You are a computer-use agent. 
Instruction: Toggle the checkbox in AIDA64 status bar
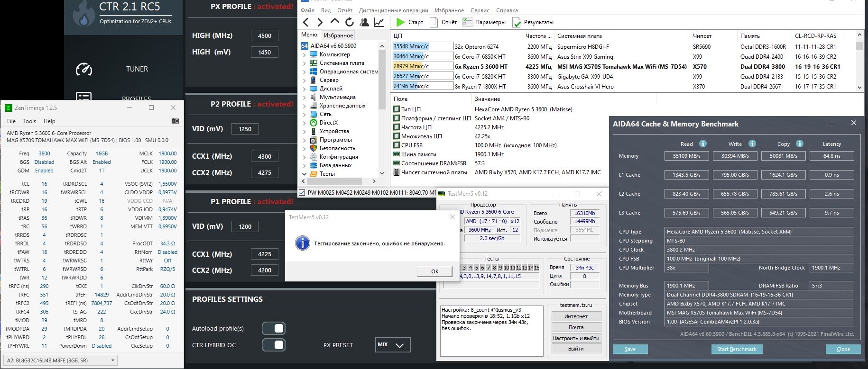tap(302, 192)
